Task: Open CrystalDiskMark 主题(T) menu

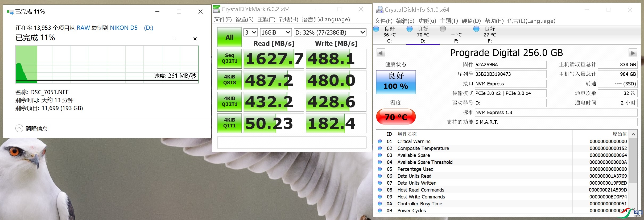Action: [266, 19]
